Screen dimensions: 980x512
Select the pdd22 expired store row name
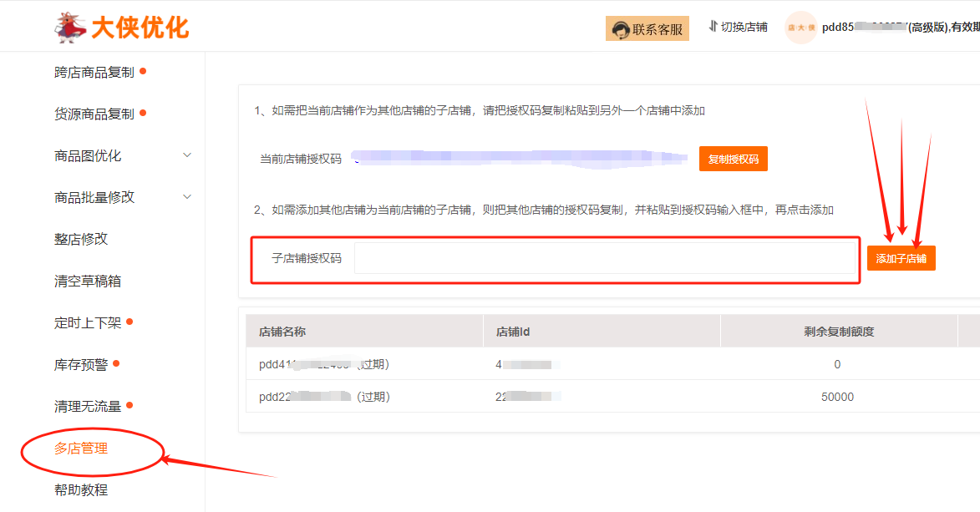(x=324, y=397)
